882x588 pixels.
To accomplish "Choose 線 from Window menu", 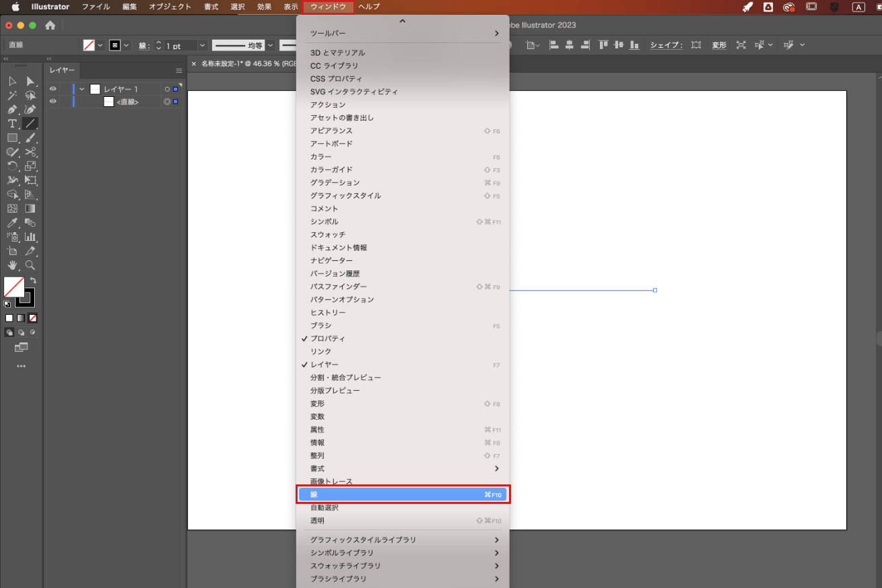I will point(403,494).
